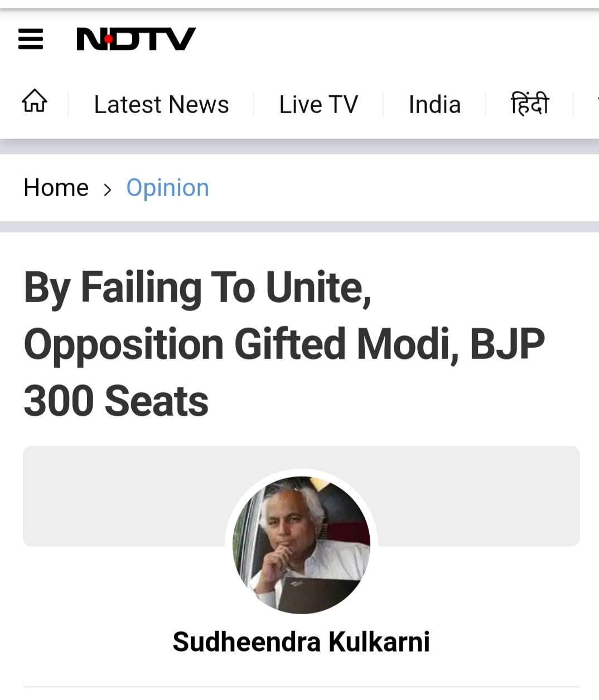The image size is (599, 700).
Task: Click partially visible nav item at right edge
Action: click(595, 105)
